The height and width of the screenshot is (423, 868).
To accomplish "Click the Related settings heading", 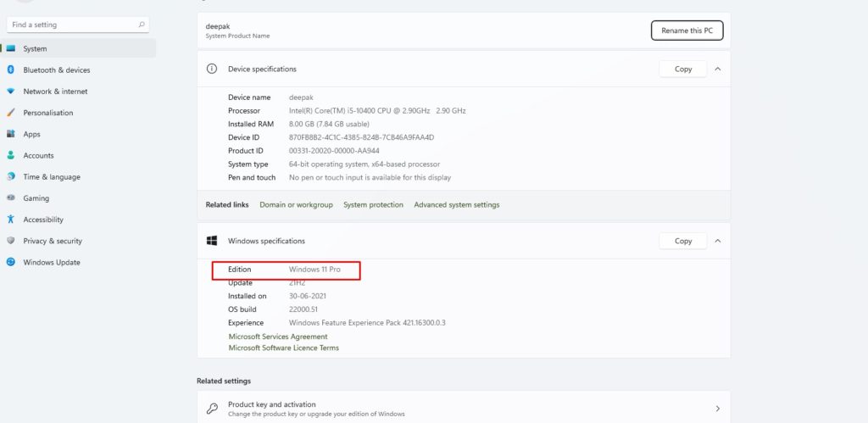I will click(x=224, y=381).
